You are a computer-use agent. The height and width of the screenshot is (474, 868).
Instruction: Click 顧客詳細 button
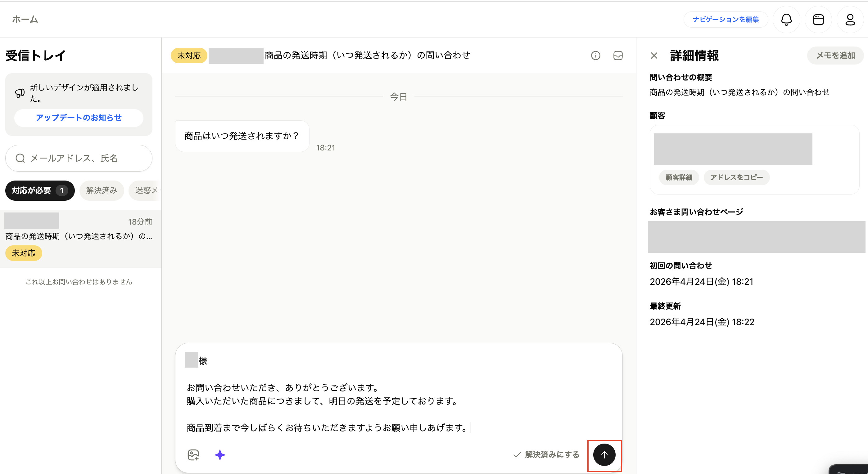tap(679, 177)
